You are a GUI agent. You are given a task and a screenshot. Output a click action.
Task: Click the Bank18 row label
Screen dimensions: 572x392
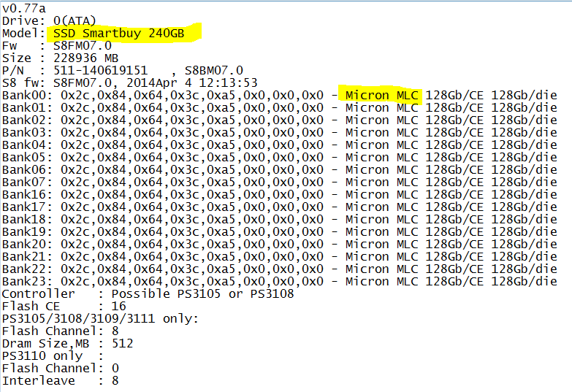pos(27,219)
